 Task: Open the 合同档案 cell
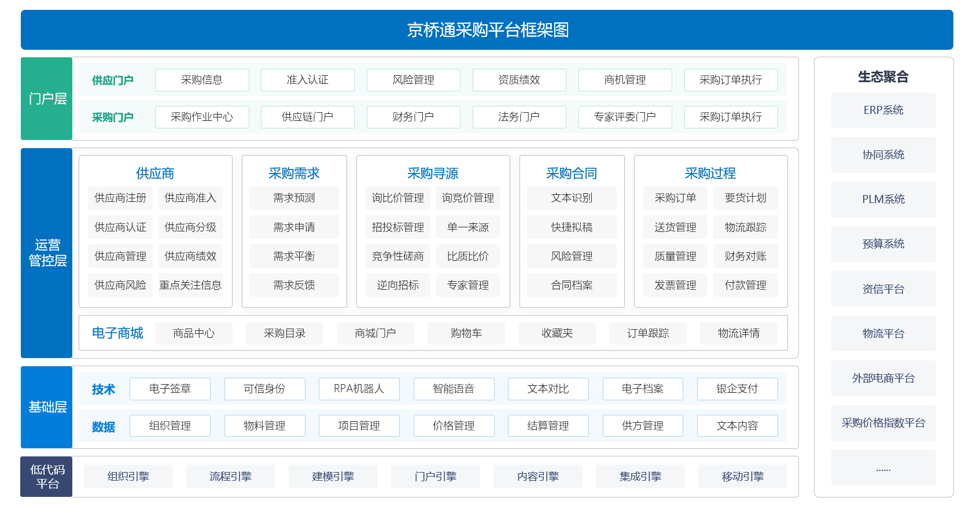click(x=572, y=285)
